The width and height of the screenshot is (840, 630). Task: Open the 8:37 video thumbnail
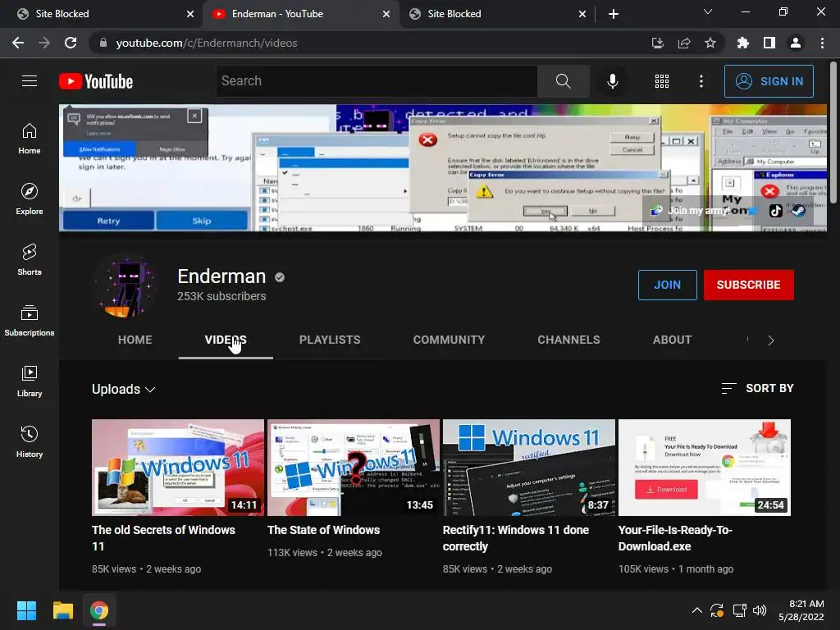pos(529,468)
